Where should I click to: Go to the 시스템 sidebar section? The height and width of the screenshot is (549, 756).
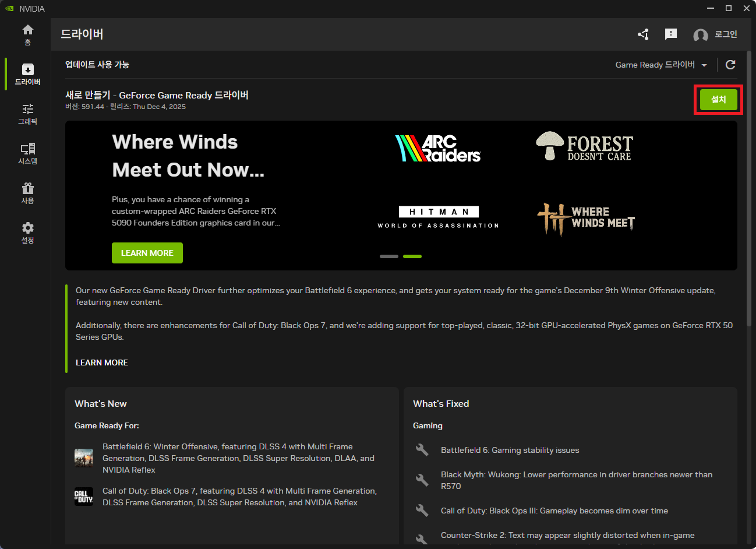27,153
